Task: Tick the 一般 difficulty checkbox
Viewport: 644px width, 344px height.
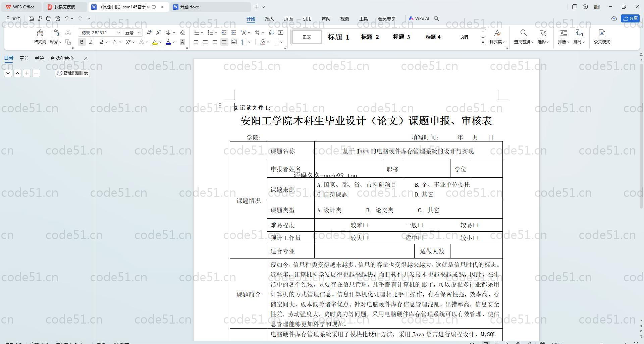Action: [x=421, y=225]
